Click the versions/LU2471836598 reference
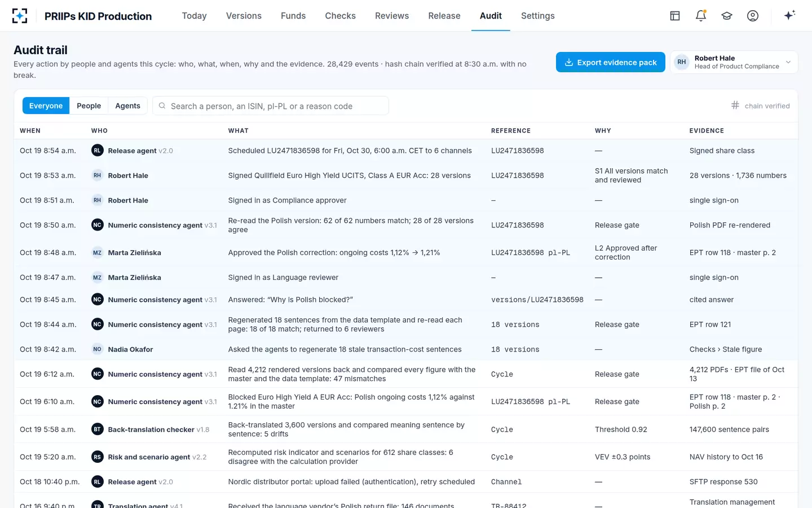 537,300
